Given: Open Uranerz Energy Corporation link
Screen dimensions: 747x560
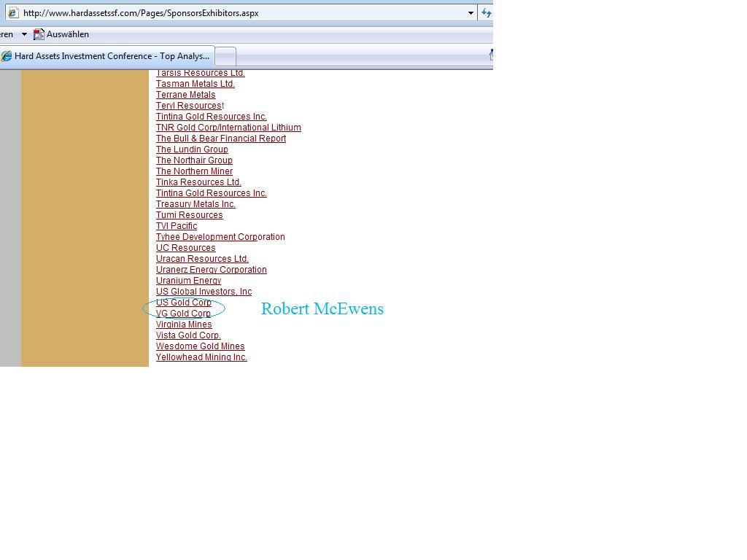Looking at the screenshot, I should [x=211, y=270].
